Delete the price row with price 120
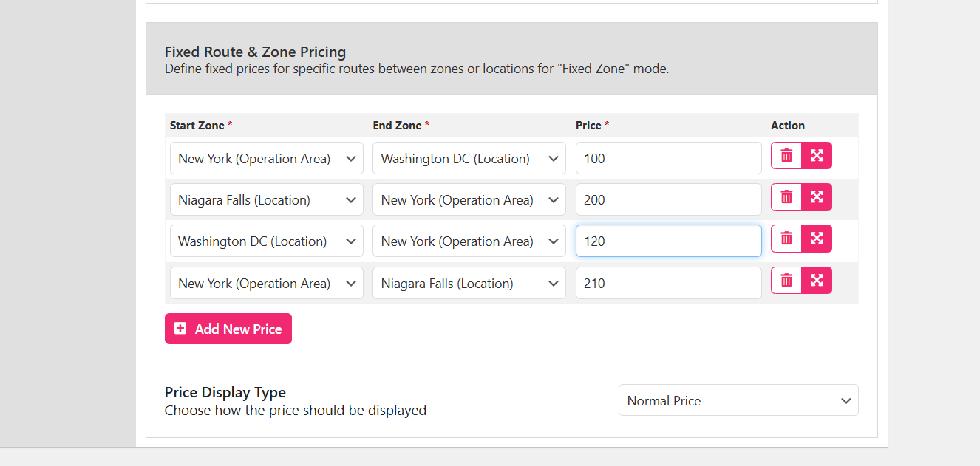Image resolution: width=980 pixels, height=466 pixels. click(x=786, y=239)
